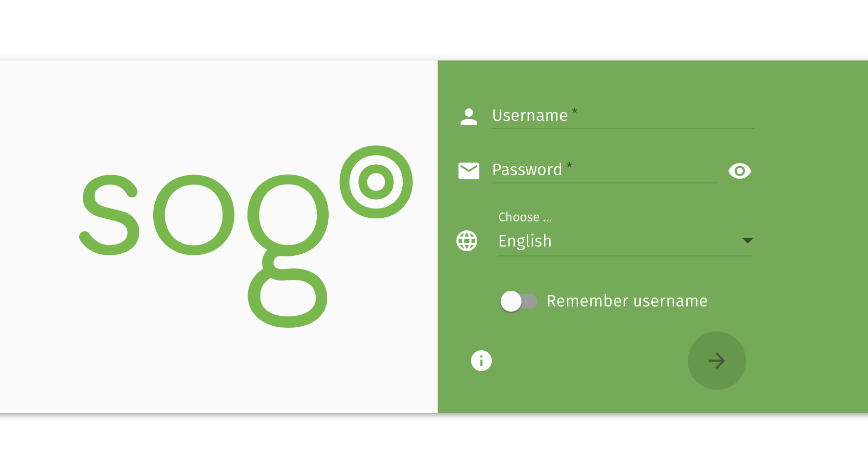Screen dimensions: 868x468
Task: Toggle Remember username off after enabling
Action: tap(518, 301)
